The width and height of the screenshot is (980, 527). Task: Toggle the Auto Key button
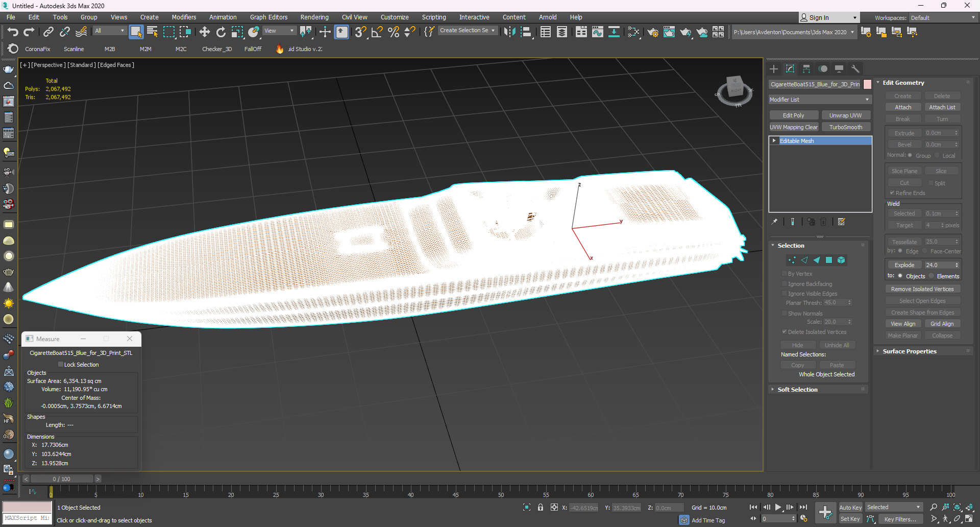[x=850, y=507]
